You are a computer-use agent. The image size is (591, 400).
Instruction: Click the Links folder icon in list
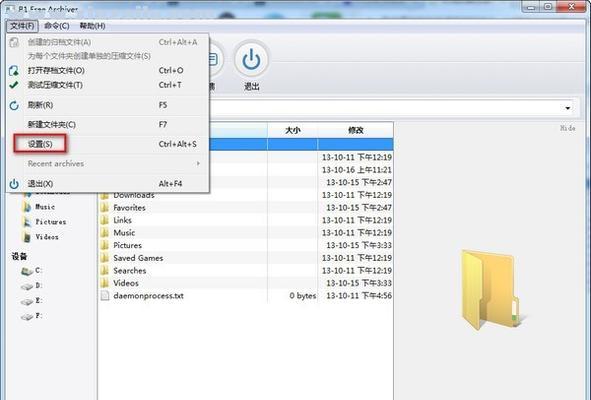tap(105, 220)
